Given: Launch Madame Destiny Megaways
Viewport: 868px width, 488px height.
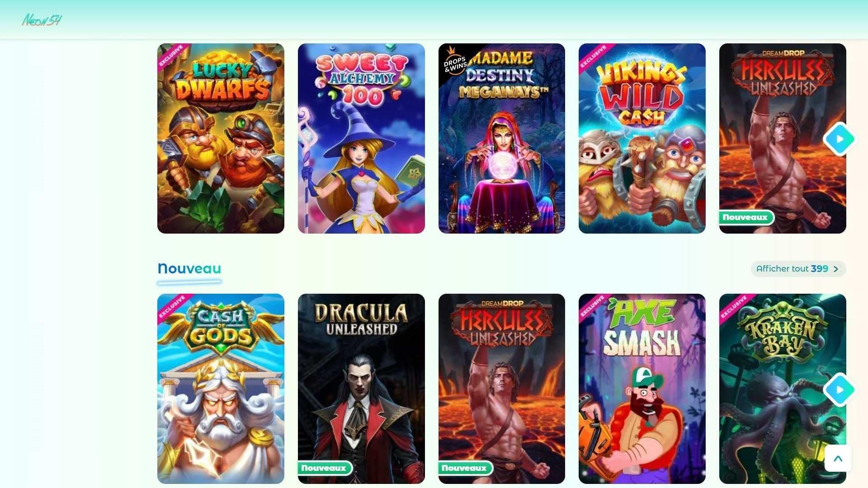Looking at the screenshot, I should [x=502, y=138].
